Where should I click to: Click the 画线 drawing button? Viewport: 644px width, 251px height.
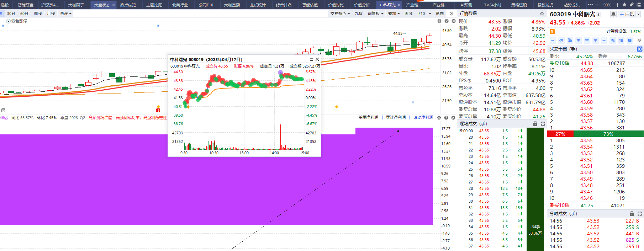tap(408, 14)
